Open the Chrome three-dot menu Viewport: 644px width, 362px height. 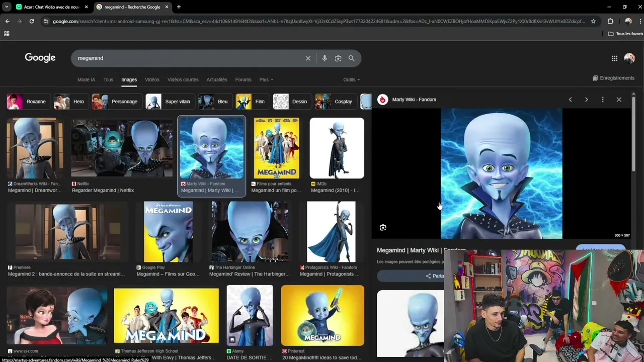point(639,21)
